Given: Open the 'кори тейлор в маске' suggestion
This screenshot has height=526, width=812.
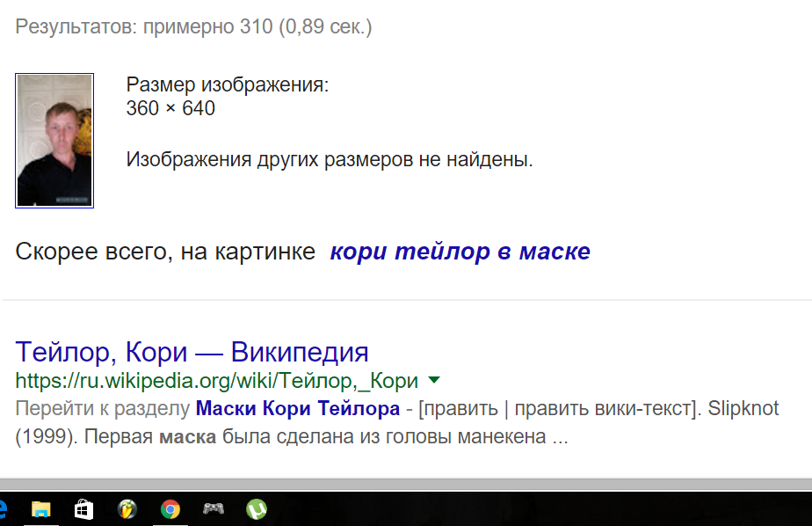Looking at the screenshot, I should (x=460, y=252).
